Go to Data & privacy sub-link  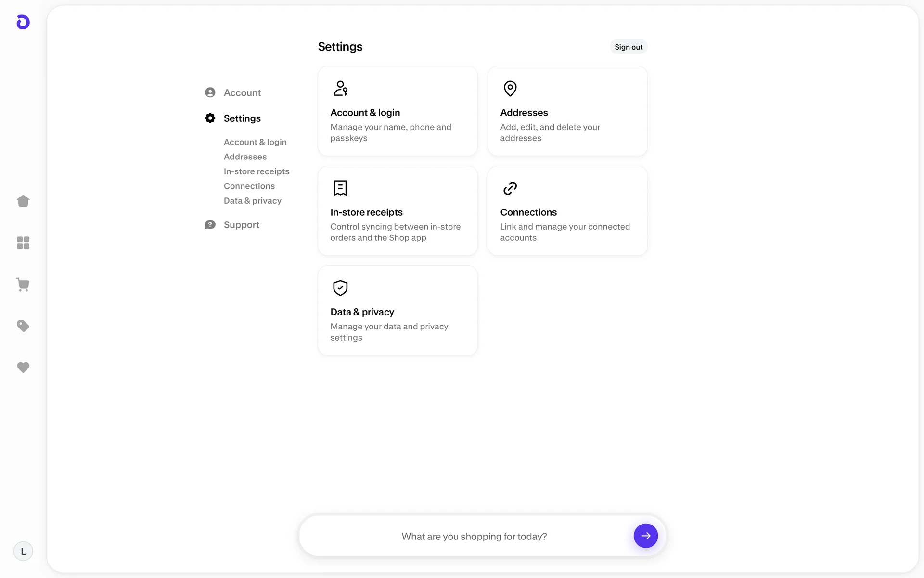pyautogui.click(x=253, y=201)
